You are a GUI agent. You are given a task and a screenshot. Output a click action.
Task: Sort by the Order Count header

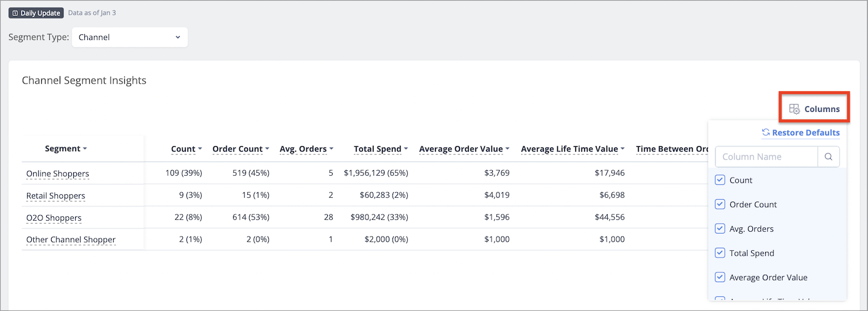tap(241, 149)
